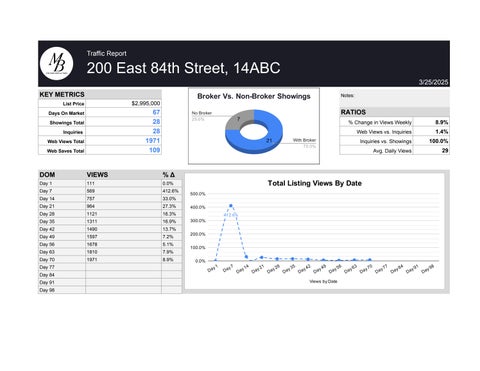Click the 'Web Views Total' label
Image resolution: width=480 pixels, height=371 pixels.
coord(66,141)
